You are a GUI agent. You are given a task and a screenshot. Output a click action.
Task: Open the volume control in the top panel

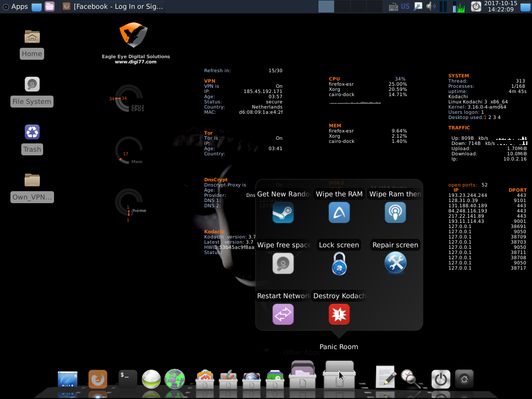point(431,6)
